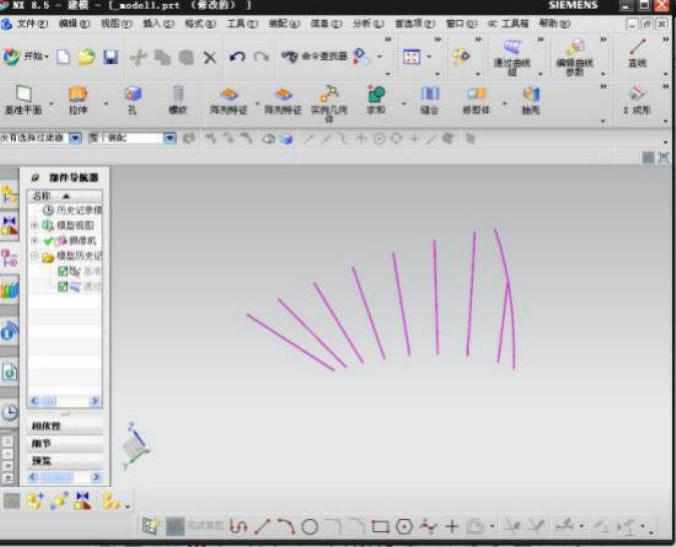Open the Command Finder tool
Image resolution: width=676 pixels, height=547 pixels.
click(x=314, y=56)
